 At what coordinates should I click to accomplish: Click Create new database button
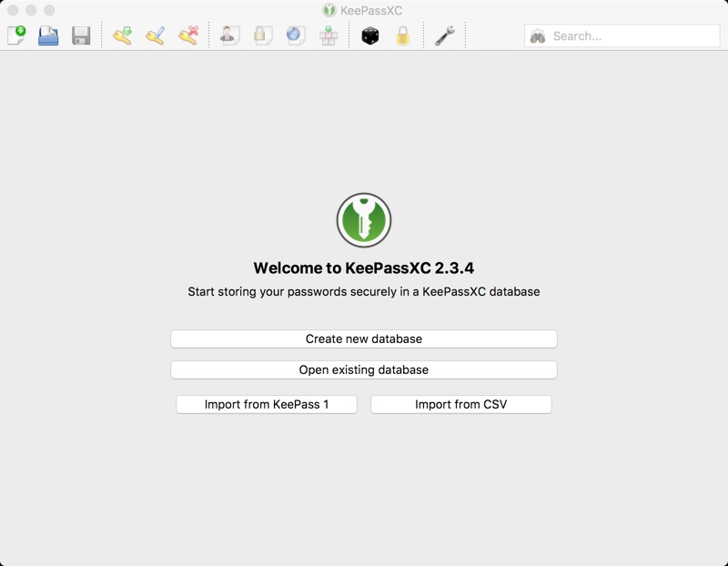click(363, 339)
